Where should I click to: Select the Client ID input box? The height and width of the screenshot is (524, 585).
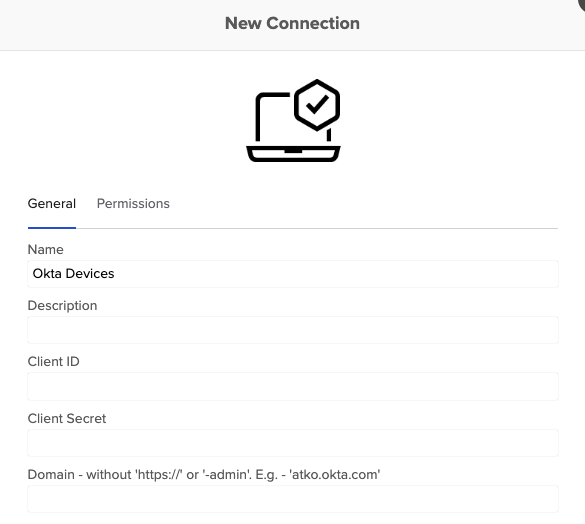pyautogui.click(x=293, y=386)
